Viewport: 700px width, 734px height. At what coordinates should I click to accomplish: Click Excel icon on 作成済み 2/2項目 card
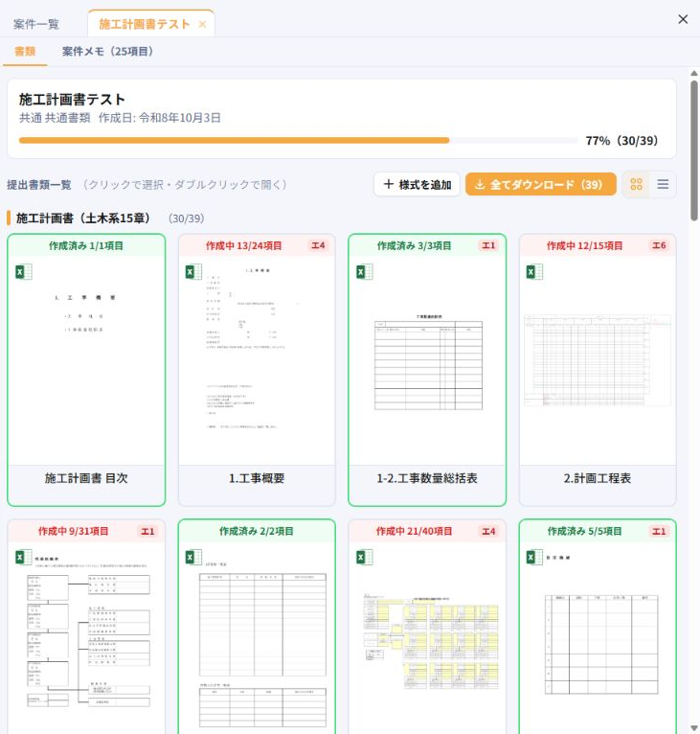tap(193, 557)
